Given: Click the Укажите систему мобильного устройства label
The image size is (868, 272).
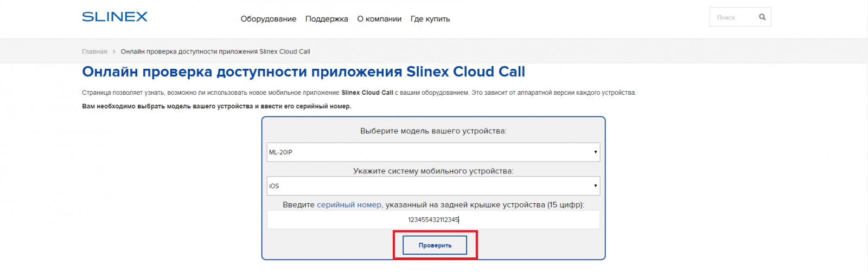Looking at the screenshot, I should click(433, 171).
